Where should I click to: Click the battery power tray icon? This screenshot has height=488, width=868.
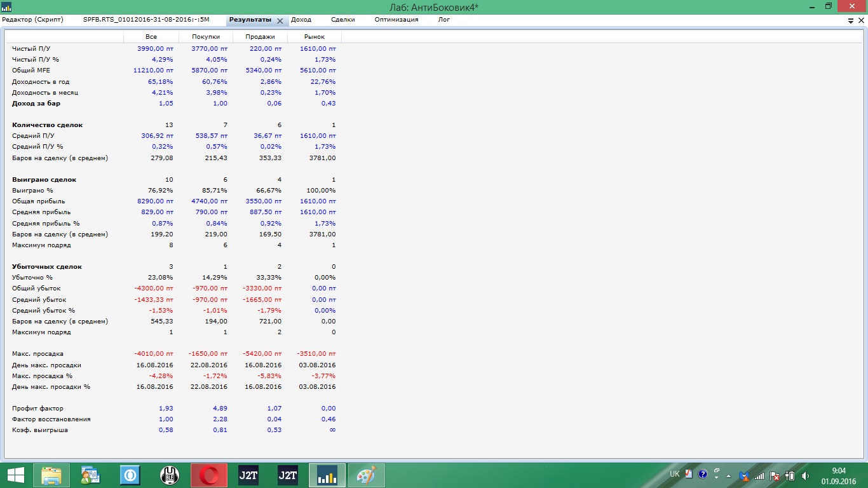tap(790, 475)
